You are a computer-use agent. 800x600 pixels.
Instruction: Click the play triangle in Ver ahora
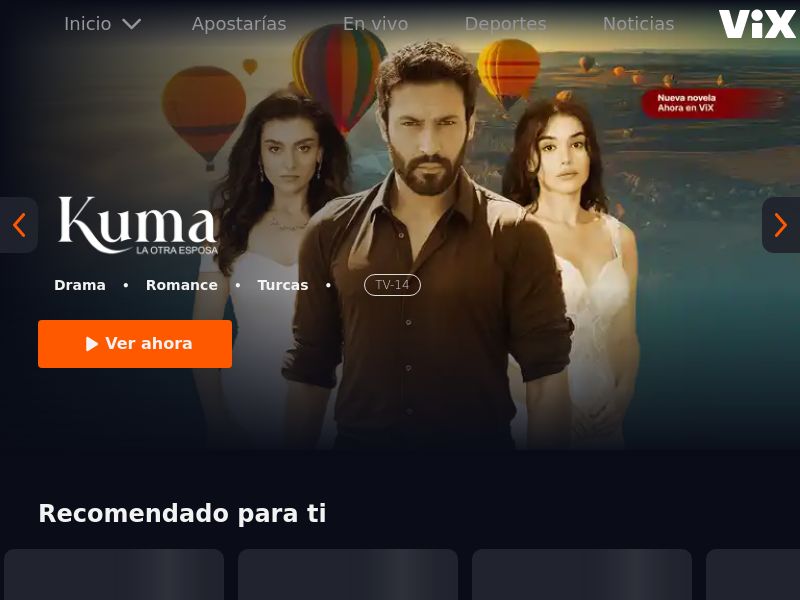(92, 344)
